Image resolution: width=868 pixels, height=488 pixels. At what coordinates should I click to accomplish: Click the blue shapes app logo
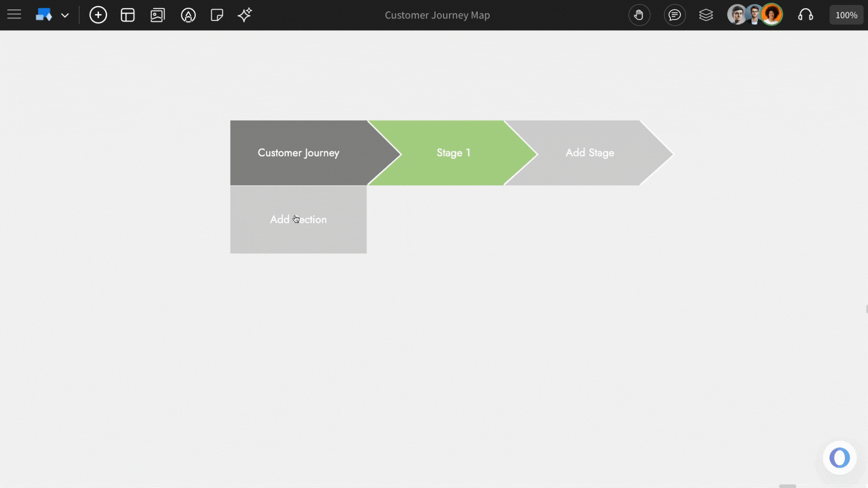pyautogui.click(x=44, y=15)
